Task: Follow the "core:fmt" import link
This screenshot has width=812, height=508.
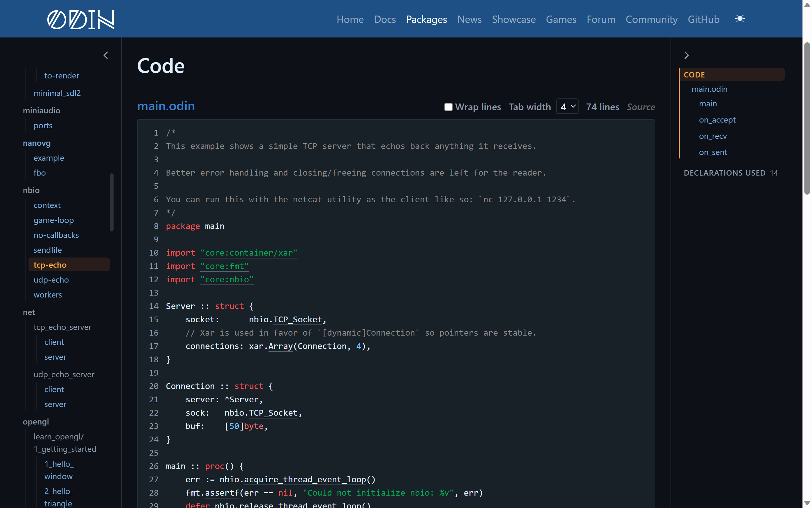Action: [x=225, y=266]
